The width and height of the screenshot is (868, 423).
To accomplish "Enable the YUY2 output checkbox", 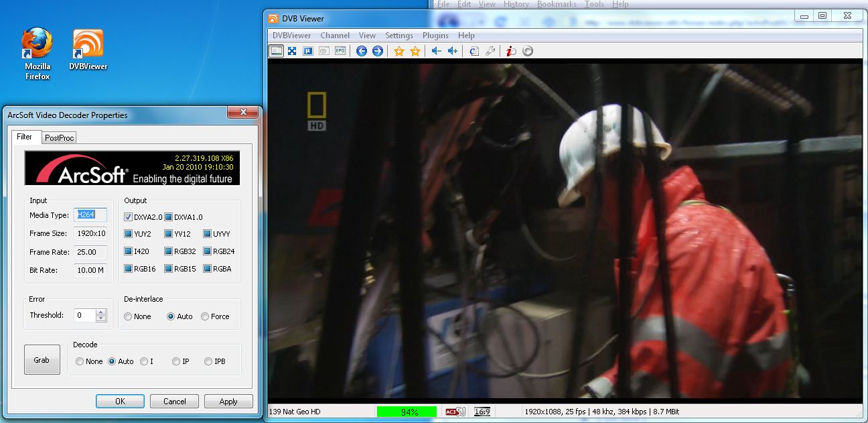I will (x=129, y=234).
